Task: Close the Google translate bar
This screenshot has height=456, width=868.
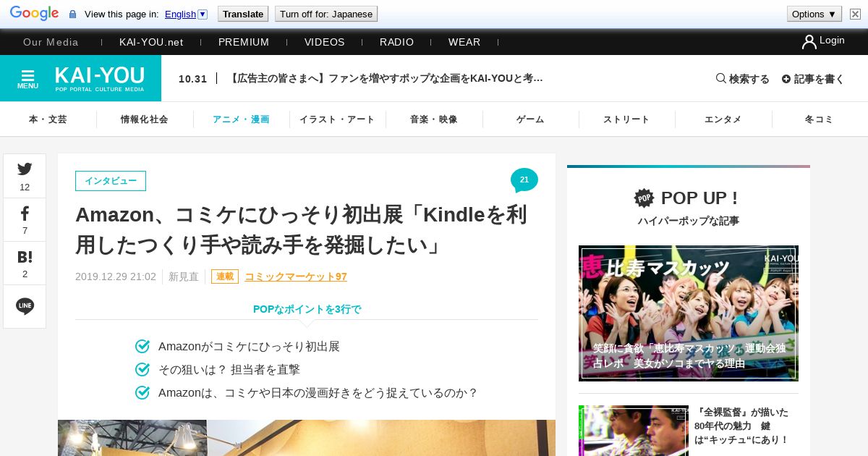Action: 855,14
